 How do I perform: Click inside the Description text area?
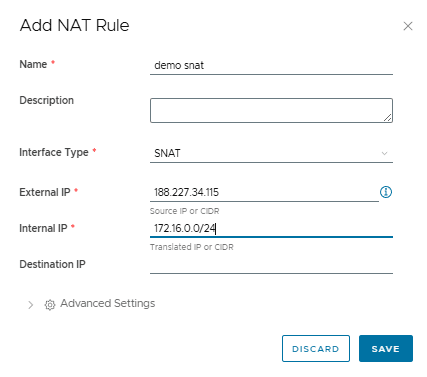click(x=271, y=110)
